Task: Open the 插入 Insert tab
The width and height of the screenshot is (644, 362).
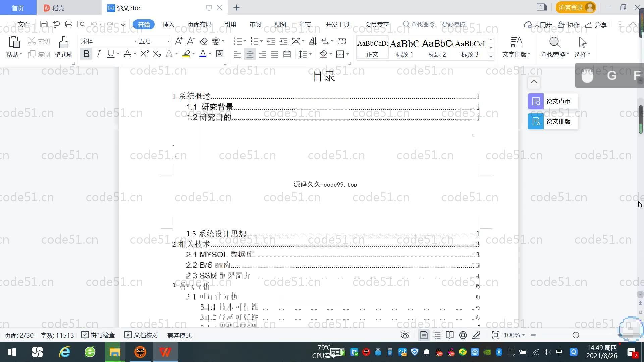Action: [168, 24]
